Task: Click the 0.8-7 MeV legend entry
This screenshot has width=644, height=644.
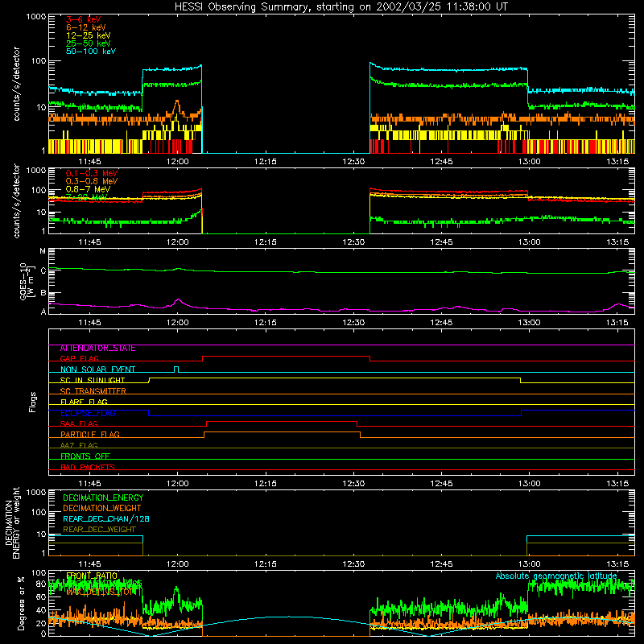Action: click(88, 189)
